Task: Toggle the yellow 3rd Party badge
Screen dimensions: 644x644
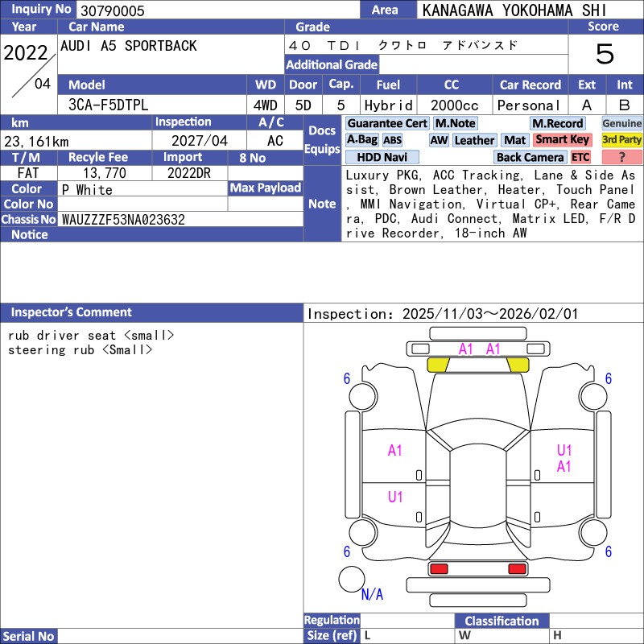Action: [621, 140]
